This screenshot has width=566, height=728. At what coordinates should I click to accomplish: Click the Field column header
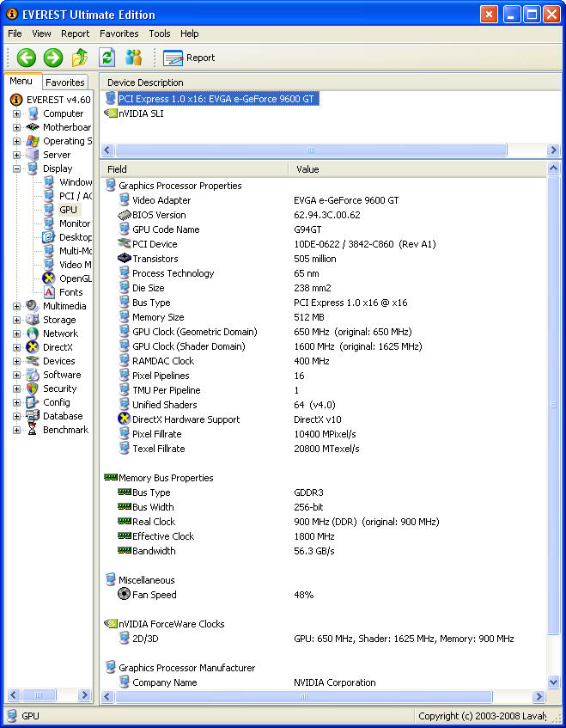[x=195, y=169]
